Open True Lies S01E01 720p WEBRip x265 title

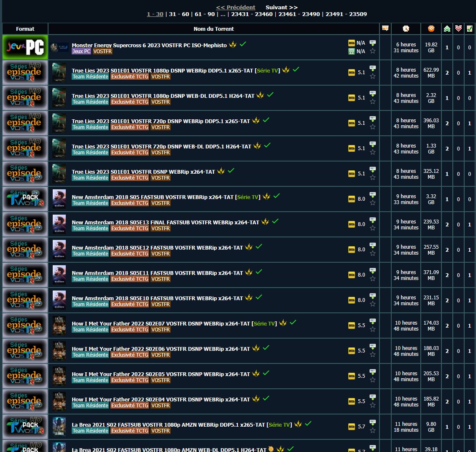[x=161, y=121]
